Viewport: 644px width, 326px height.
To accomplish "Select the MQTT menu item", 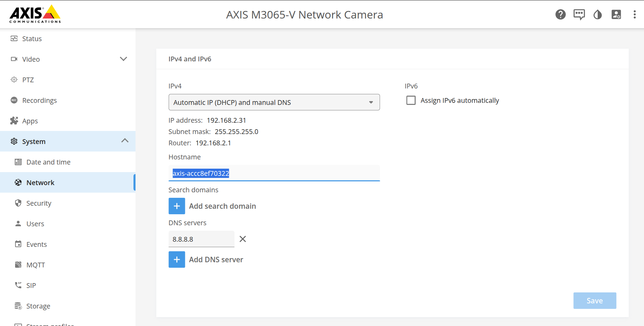I will click(36, 265).
